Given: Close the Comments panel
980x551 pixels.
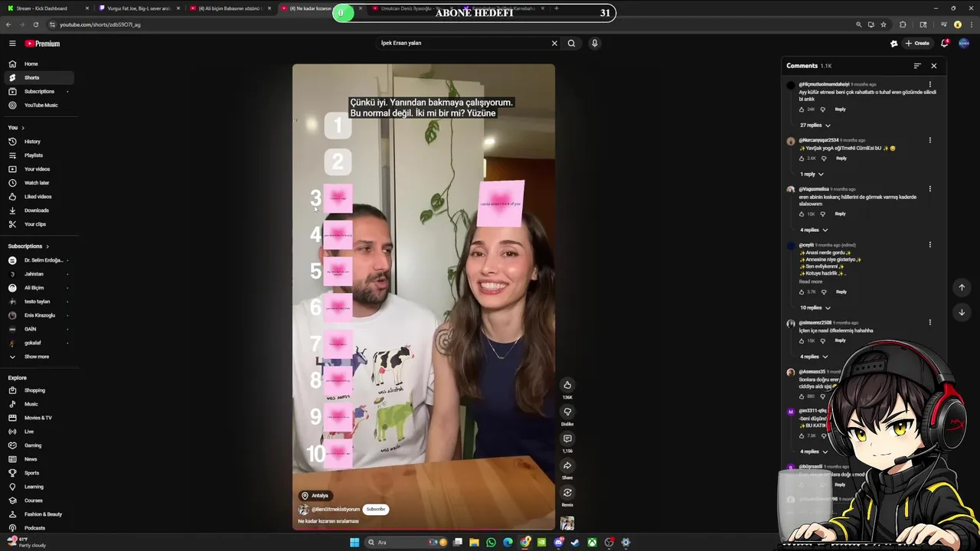Looking at the screenshot, I should (934, 66).
